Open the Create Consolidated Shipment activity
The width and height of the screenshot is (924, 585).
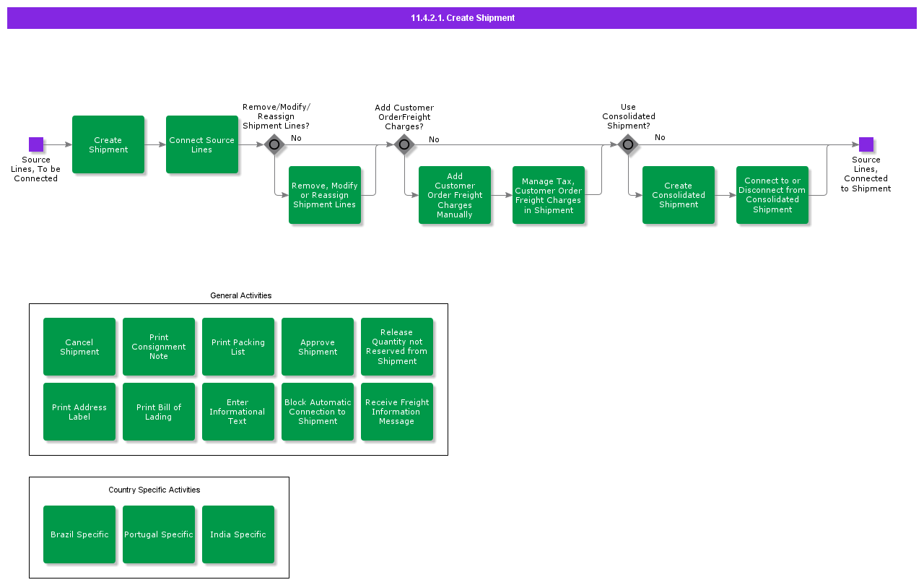pyautogui.click(x=679, y=195)
